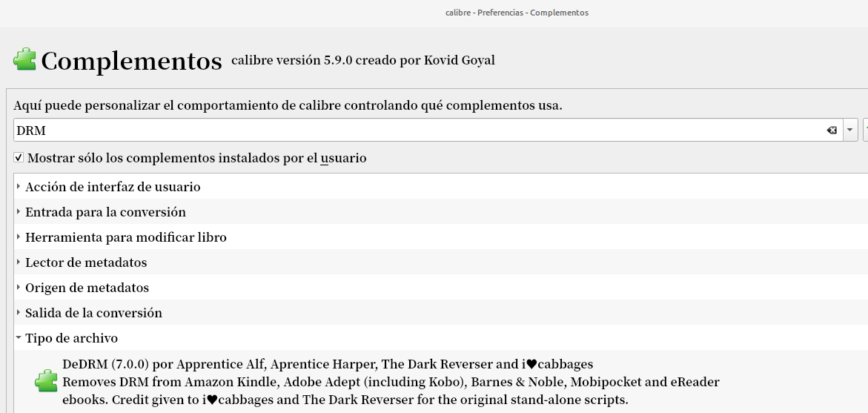
Task: Select Acción de interfaz de usuario row label
Action: 113,187
